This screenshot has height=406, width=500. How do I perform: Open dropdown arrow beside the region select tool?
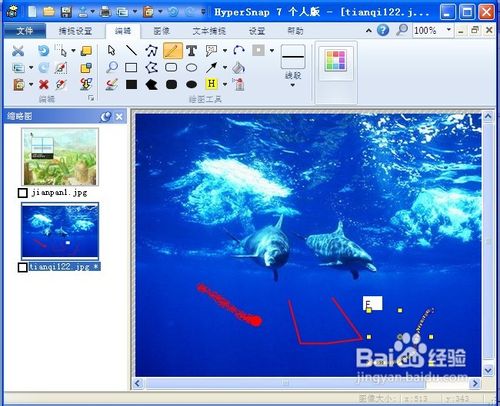(73, 51)
